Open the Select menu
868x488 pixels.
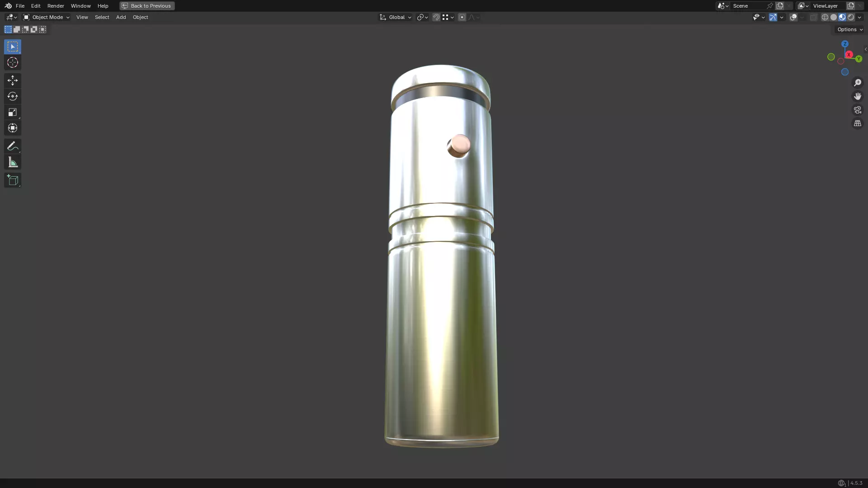point(102,17)
